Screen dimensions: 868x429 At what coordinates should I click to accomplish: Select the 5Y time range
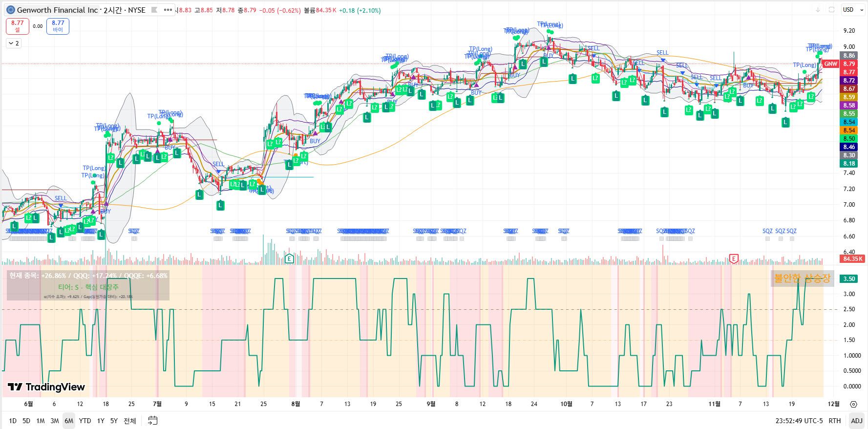[x=114, y=421]
